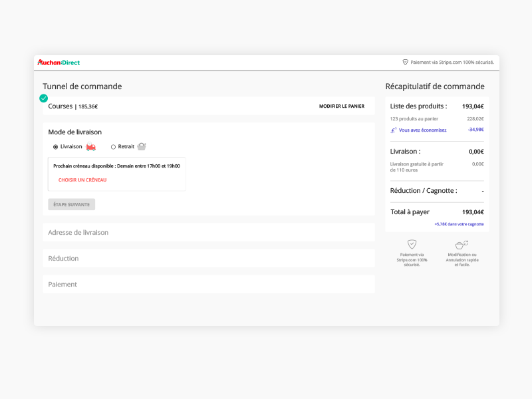Click the basket icon next to Retrait
Screen dimensions: 532x399
142,146
